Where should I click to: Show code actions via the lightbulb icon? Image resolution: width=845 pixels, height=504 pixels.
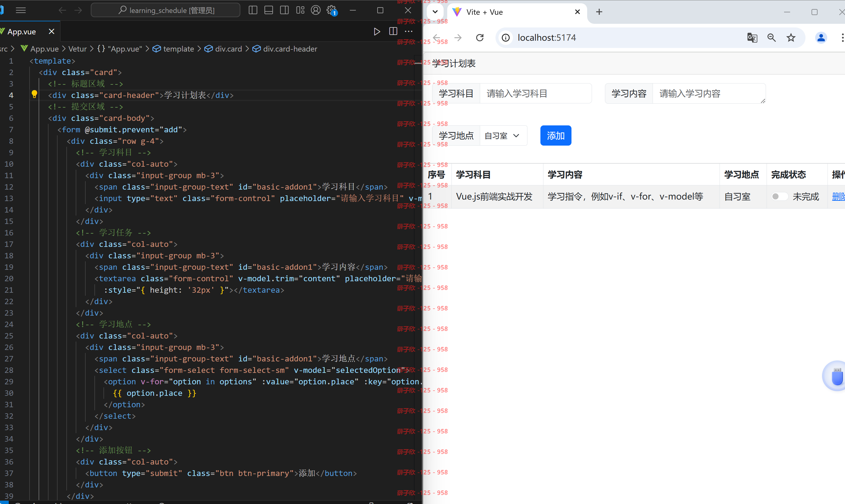pyautogui.click(x=34, y=94)
